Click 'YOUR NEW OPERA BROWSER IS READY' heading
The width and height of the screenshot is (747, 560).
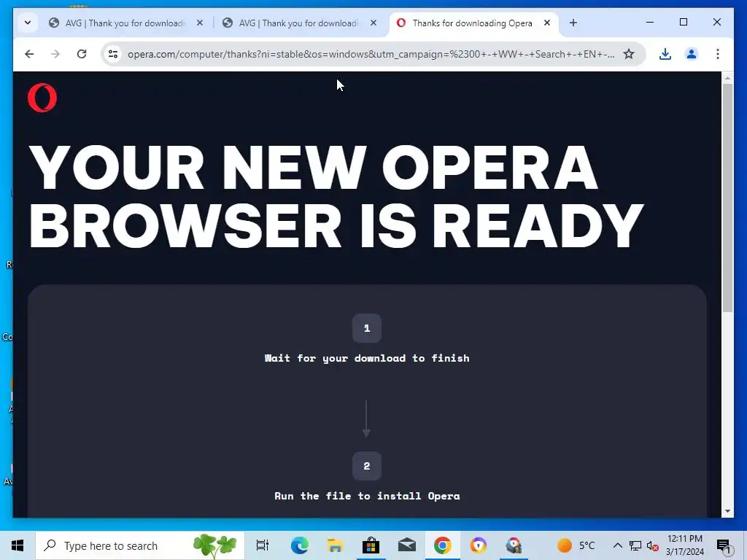(x=336, y=196)
